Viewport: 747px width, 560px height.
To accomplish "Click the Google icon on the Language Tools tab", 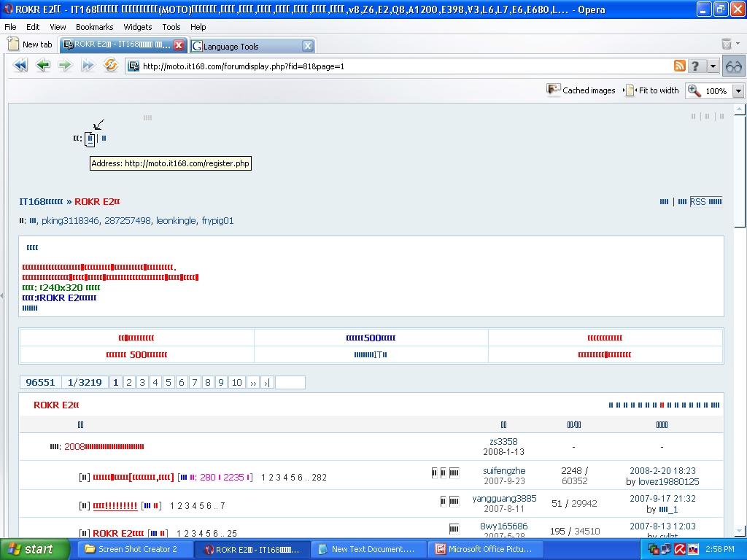I will pyautogui.click(x=197, y=46).
